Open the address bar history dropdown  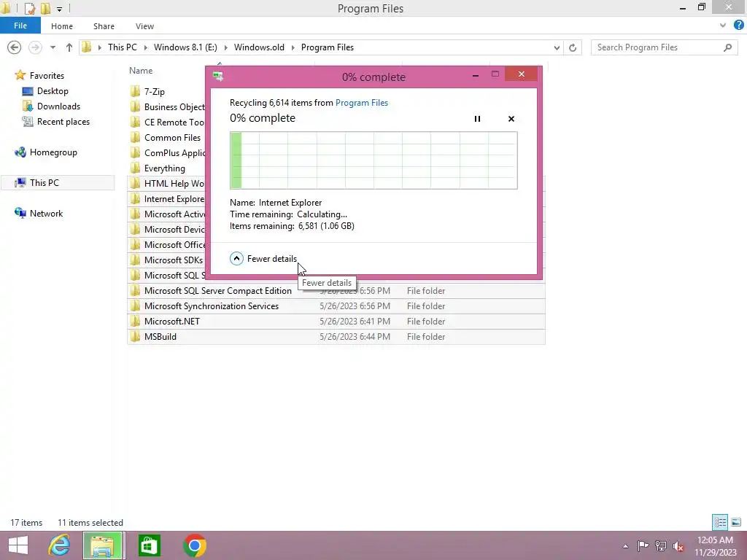557,47
